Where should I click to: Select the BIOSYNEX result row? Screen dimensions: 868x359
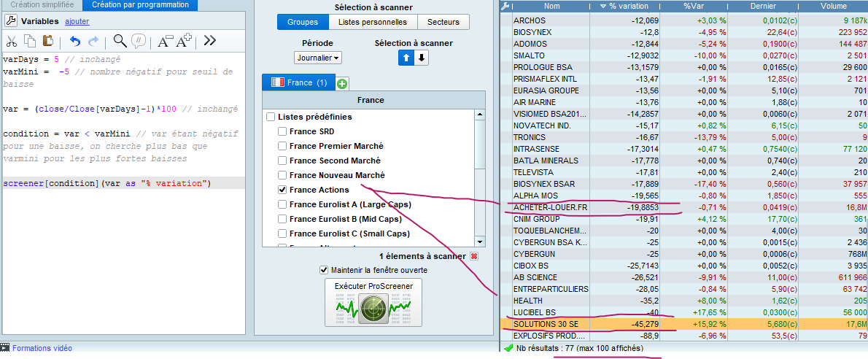point(683,32)
